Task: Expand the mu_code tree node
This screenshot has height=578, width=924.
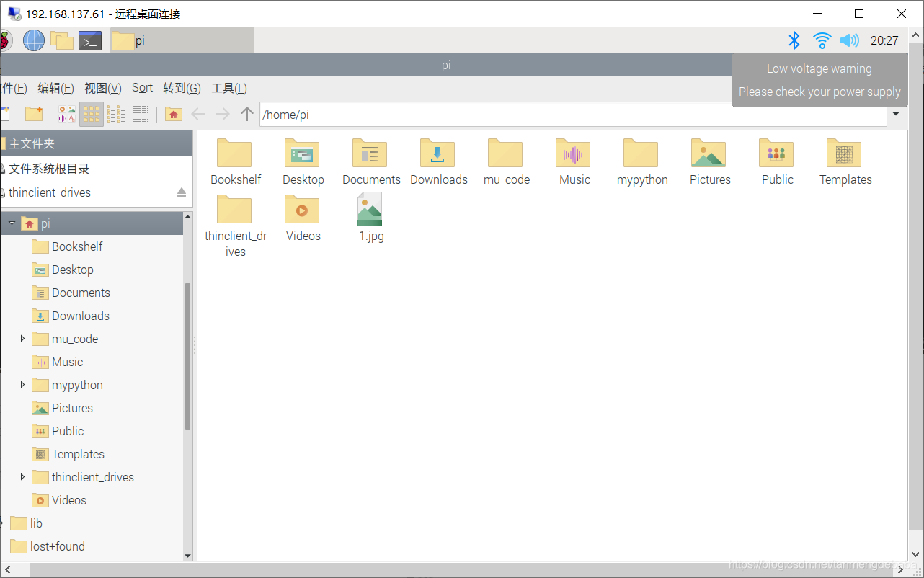Action: click(x=22, y=339)
